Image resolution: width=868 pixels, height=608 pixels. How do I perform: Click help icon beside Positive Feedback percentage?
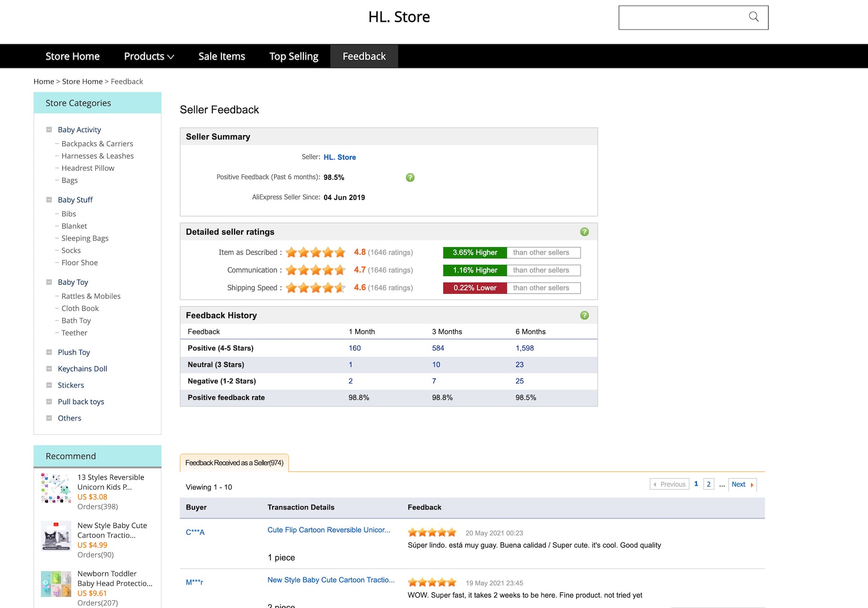click(410, 178)
